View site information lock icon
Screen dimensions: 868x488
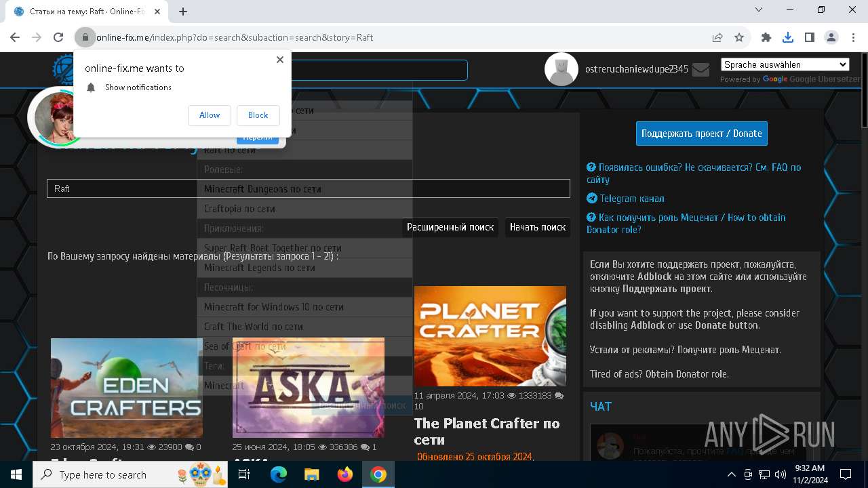tap(85, 38)
